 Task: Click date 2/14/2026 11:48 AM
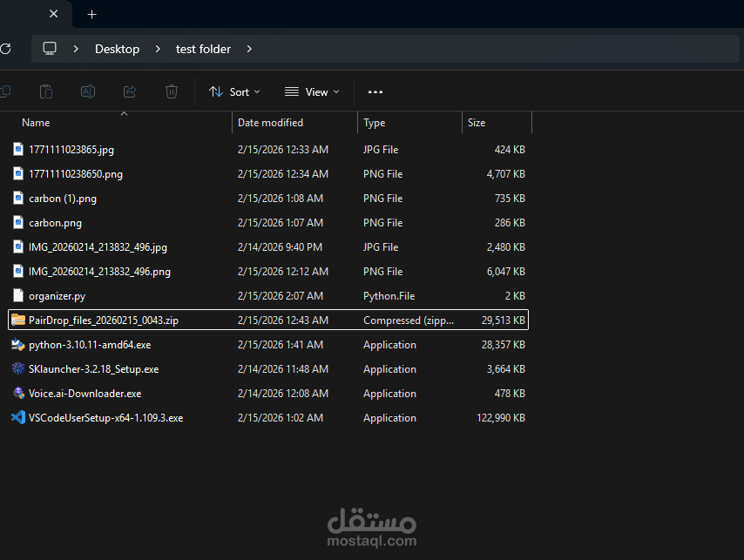(x=283, y=369)
